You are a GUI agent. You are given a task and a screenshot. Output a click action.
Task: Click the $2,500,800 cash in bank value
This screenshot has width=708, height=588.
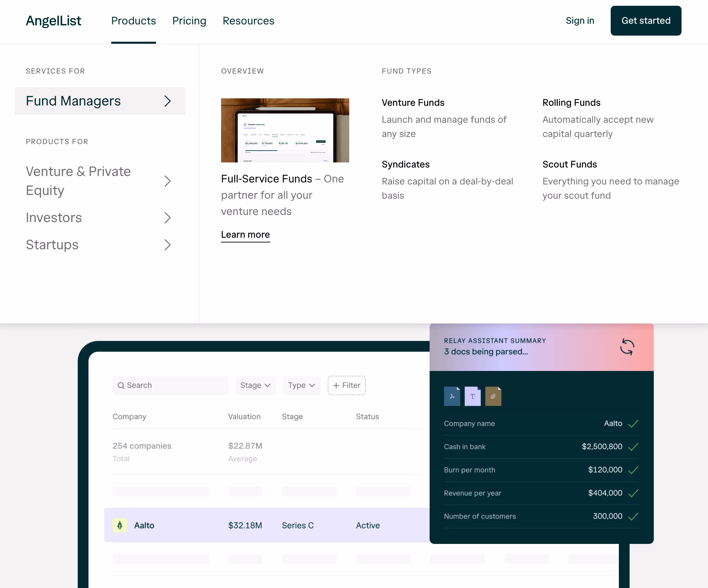pyautogui.click(x=602, y=447)
